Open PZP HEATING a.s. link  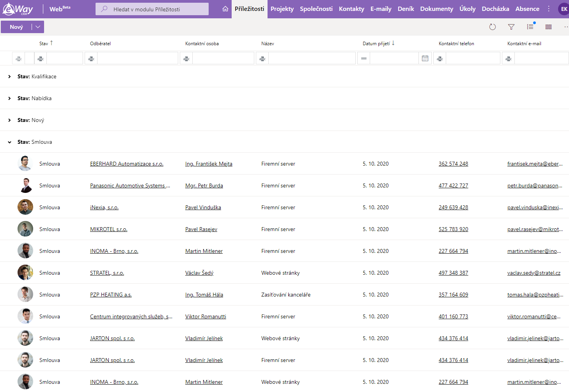[111, 295]
